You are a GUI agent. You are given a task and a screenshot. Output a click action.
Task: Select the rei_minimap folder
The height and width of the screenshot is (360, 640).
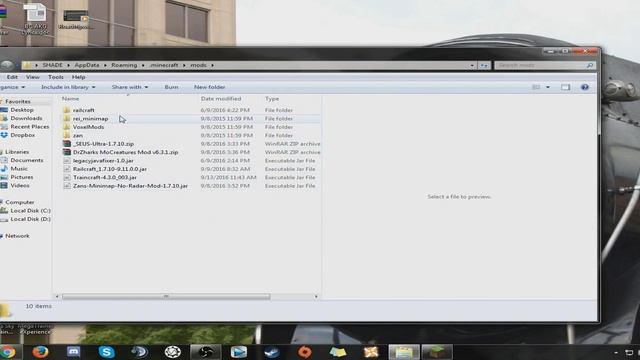click(90, 119)
